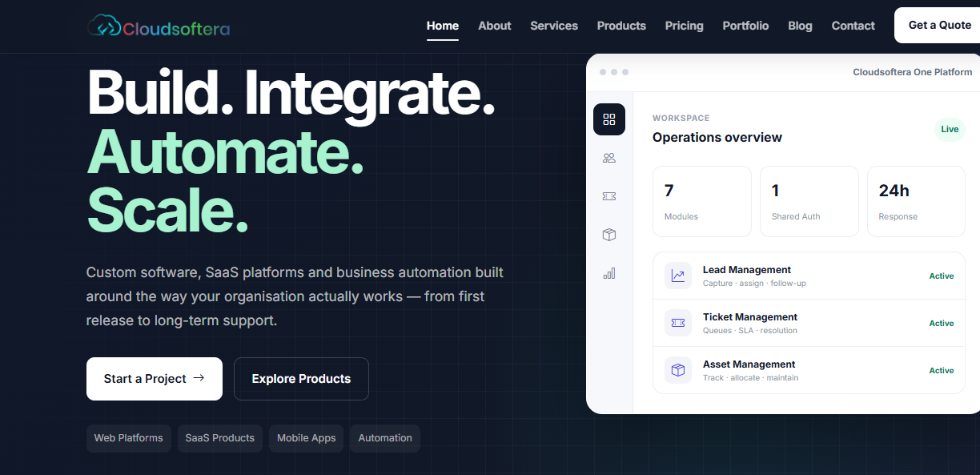Select the SaaS Products tag
Screen dimensions: 980x475
click(x=220, y=438)
